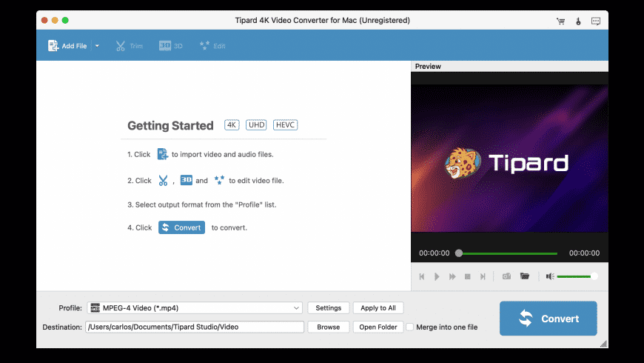Open the shopping cart purchase icon
This screenshot has width=644, height=363.
click(x=560, y=21)
